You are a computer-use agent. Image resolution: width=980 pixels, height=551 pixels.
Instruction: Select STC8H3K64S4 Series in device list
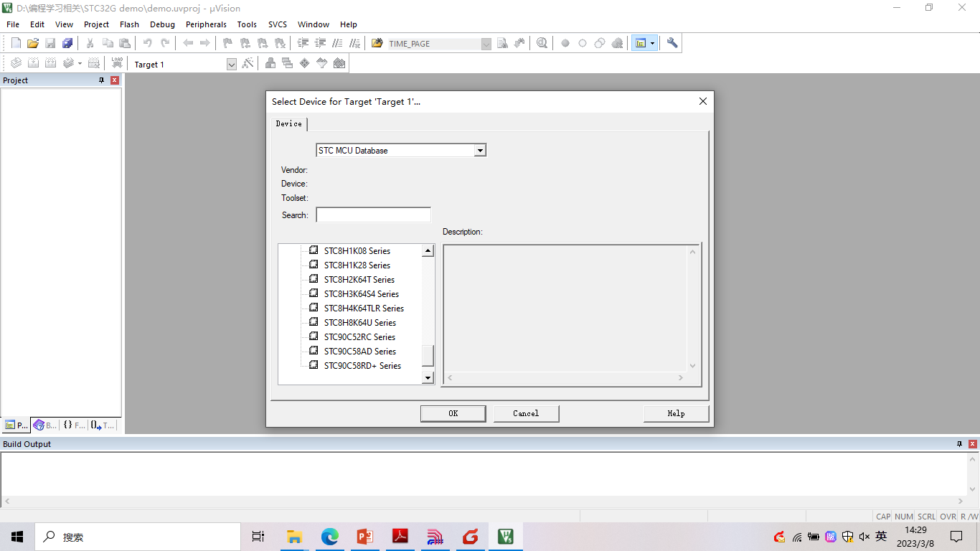coord(362,293)
